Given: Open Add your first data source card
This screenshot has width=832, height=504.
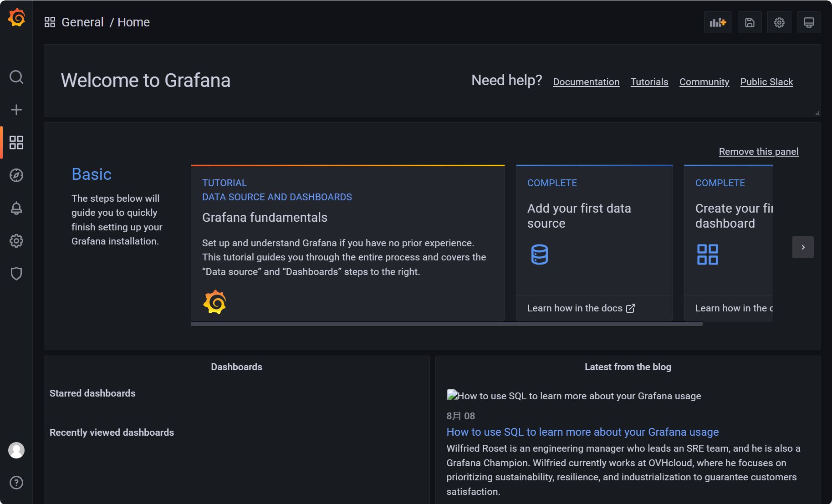Looking at the screenshot, I should tap(594, 243).
